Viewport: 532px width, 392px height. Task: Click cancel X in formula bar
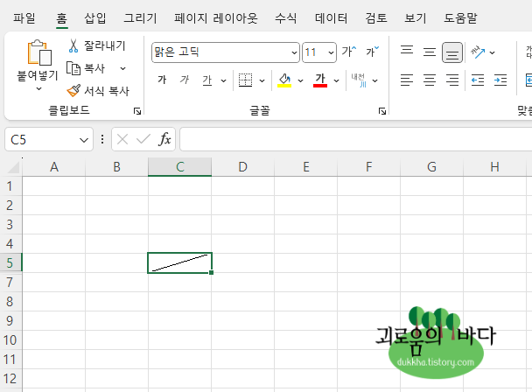click(122, 139)
